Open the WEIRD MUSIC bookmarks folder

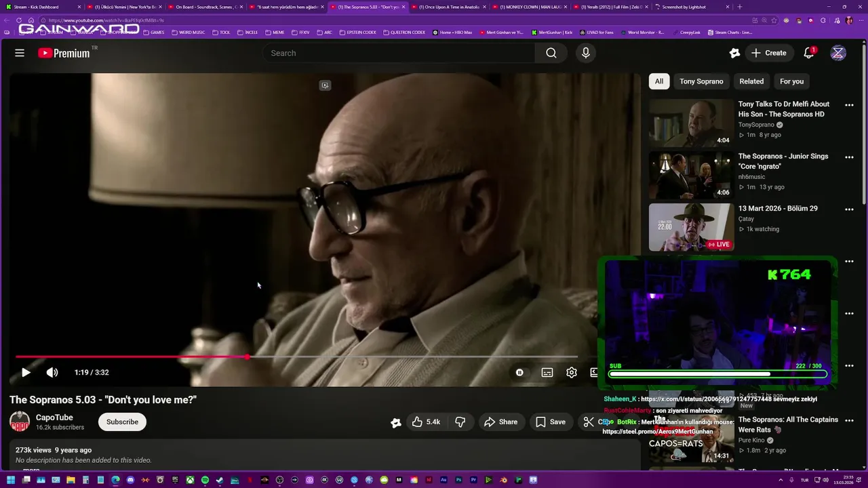click(x=188, y=33)
